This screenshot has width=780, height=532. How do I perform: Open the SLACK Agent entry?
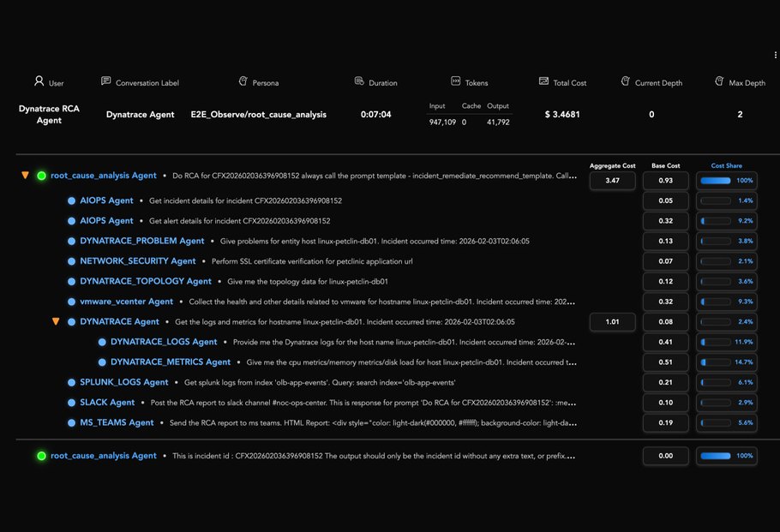(107, 403)
